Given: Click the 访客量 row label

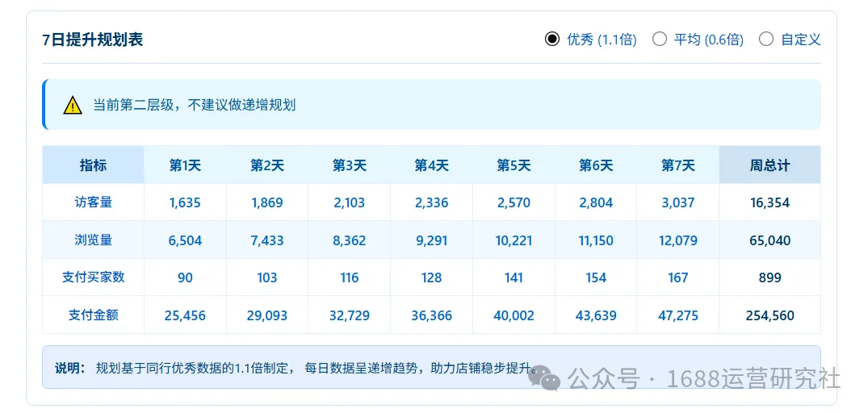Looking at the screenshot, I should click(93, 202).
